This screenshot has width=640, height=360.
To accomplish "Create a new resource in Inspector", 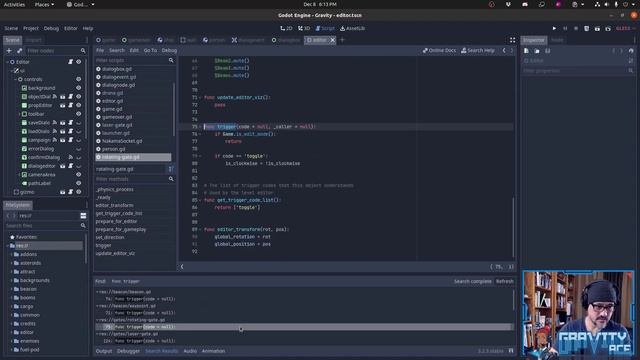I will [x=527, y=51].
